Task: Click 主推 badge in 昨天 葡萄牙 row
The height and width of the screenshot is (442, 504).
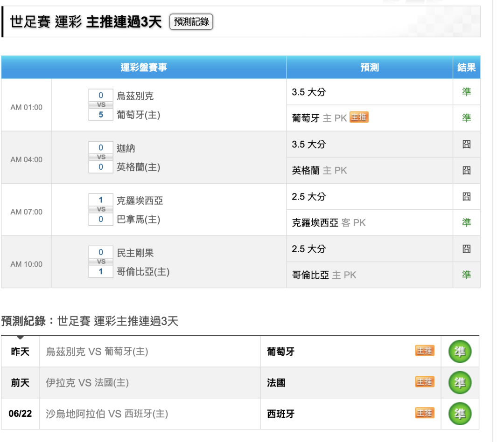Action: pyautogui.click(x=425, y=351)
